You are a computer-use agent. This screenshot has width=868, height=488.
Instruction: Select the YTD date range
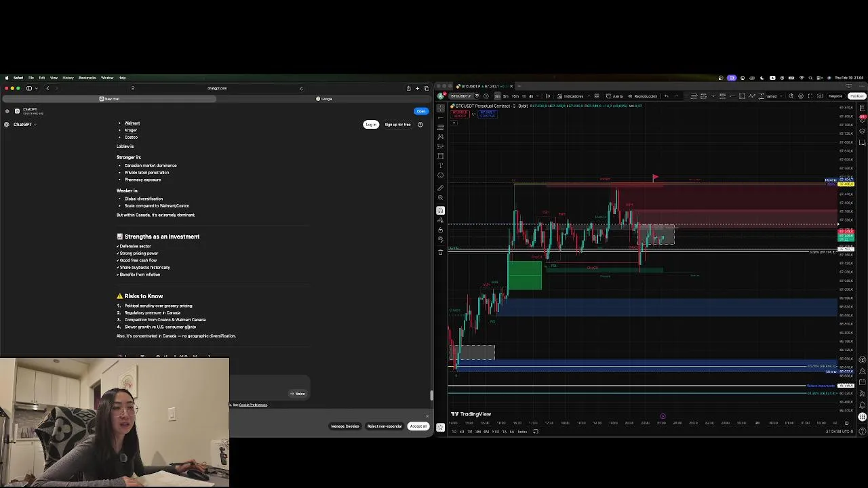[x=495, y=432]
